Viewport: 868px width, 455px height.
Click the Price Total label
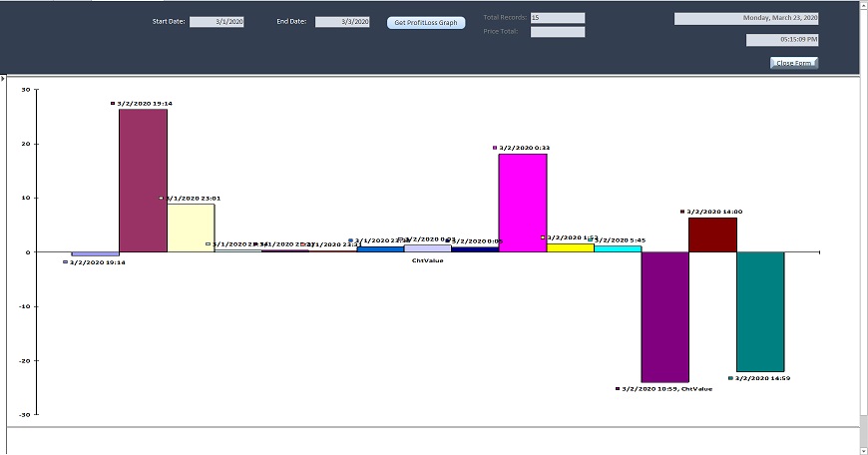tap(501, 32)
